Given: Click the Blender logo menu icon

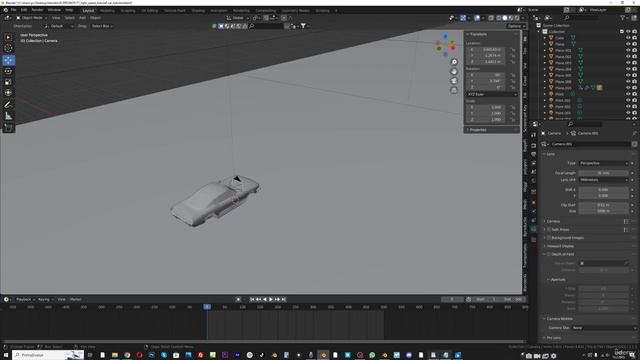Looking at the screenshot, I should tap(5, 10).
